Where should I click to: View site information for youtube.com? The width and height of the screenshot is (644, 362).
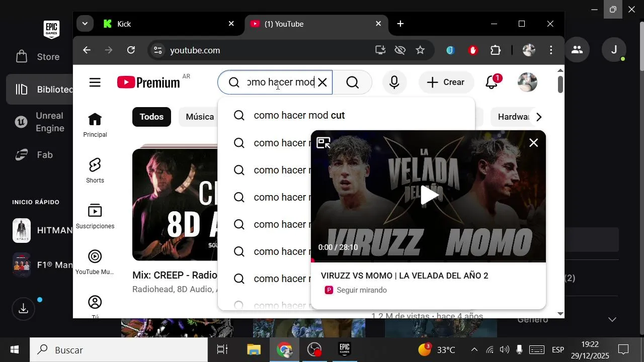point(158,50)
